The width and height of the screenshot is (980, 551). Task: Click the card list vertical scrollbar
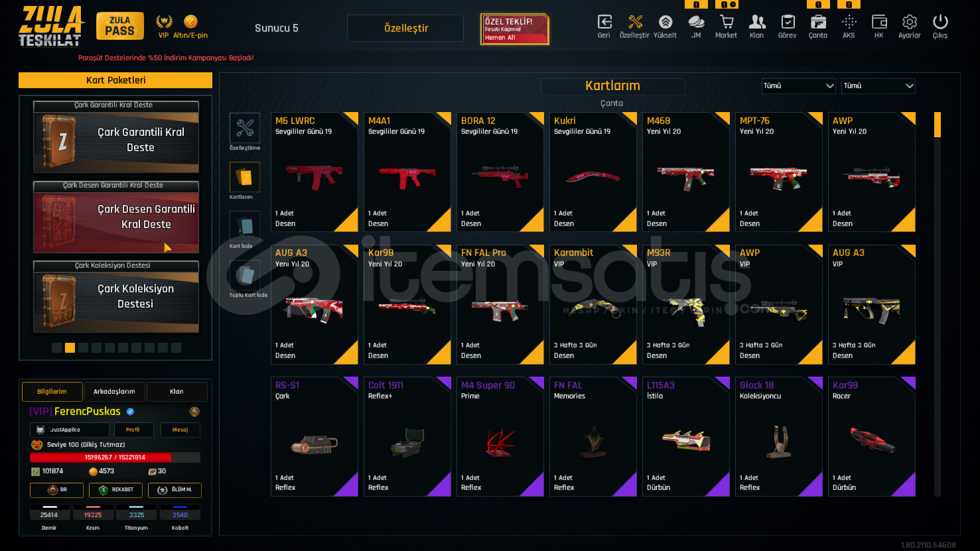coord(938,304)
